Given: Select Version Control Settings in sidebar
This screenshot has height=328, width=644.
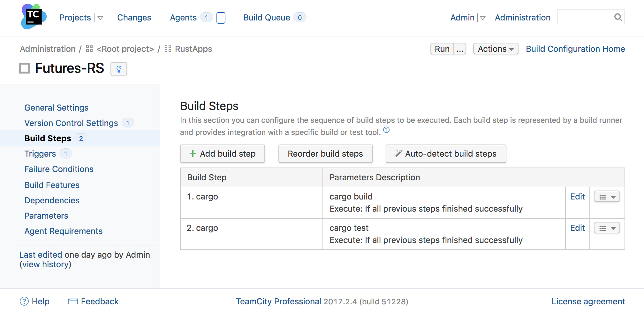Looking at the screenshot, I should [71, 123].
